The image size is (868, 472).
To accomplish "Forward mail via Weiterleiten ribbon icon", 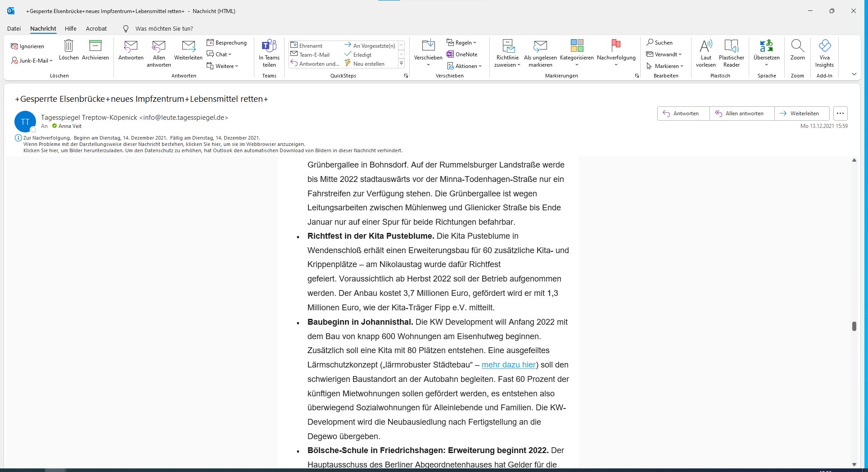I will point(188,50).
